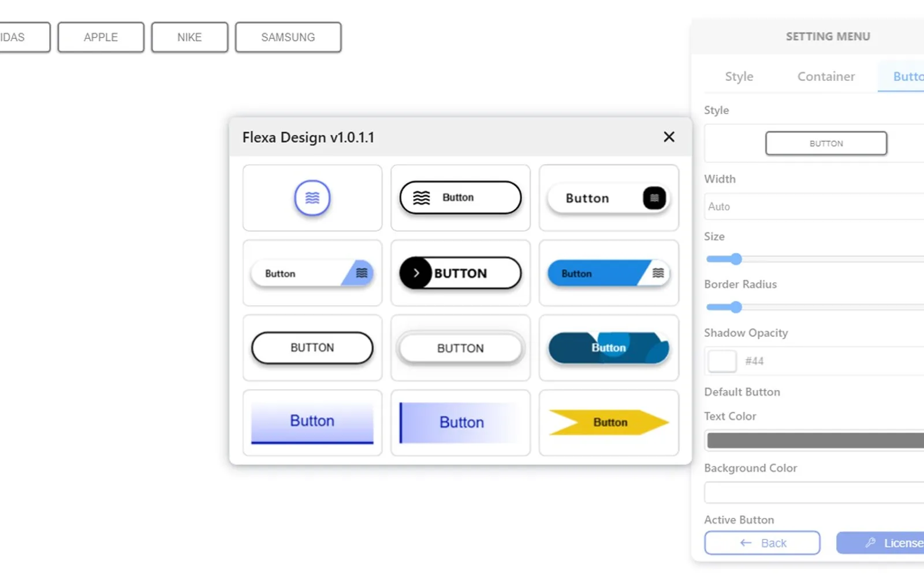Choose the outlined pill Button with wave icon
Screen dimensions: 924x578
460,198
